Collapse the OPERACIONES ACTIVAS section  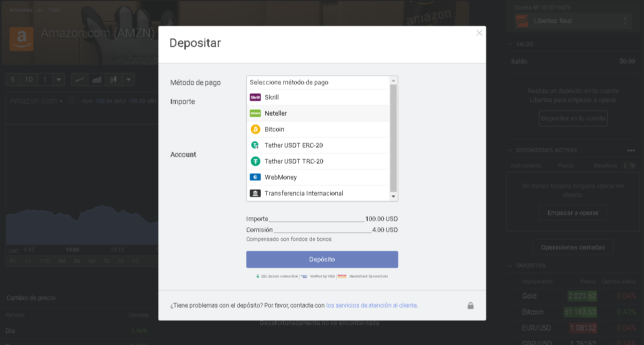click(510, 150)
